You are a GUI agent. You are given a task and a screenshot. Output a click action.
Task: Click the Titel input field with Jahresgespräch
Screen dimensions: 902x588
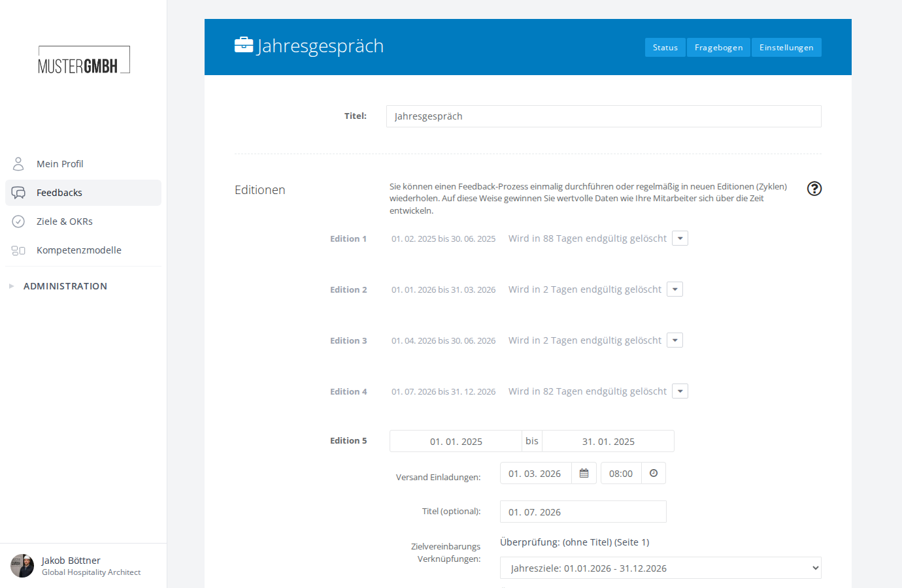pos(604,116)
